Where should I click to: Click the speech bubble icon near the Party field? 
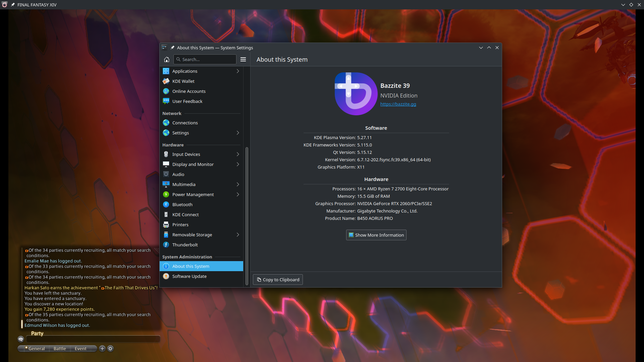(21, 339)
